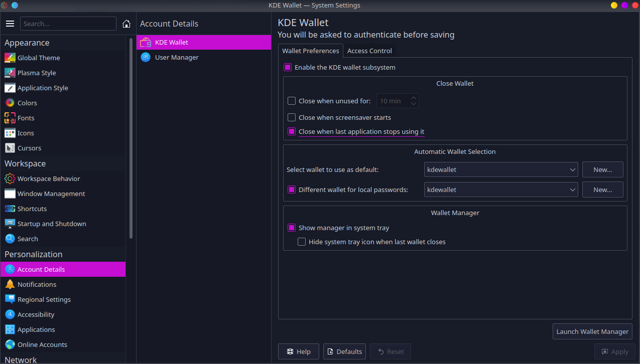Increase the unused minutes spinner
The image size is (640, 364).
[x=414, y=98]
